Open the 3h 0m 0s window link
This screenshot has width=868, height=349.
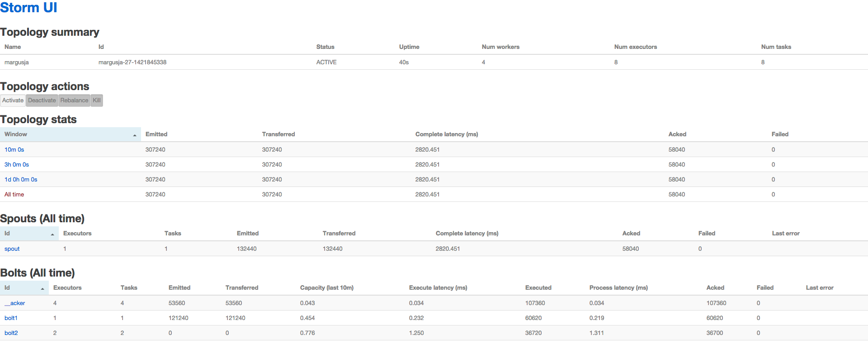coord(17,164)
